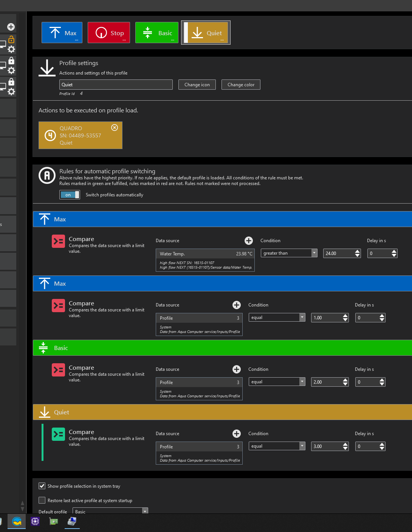412x532 pixels.
Task: Open the chip-icon app in the taskbar
Action: point(35,521)
